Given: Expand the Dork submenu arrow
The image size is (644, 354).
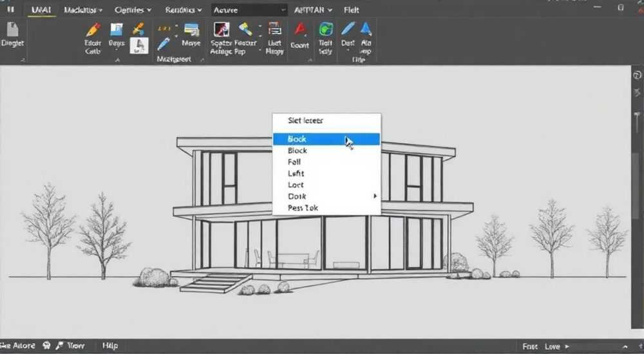Looking at the screenshot, I should pyautogui.click(x=375, y=196).
